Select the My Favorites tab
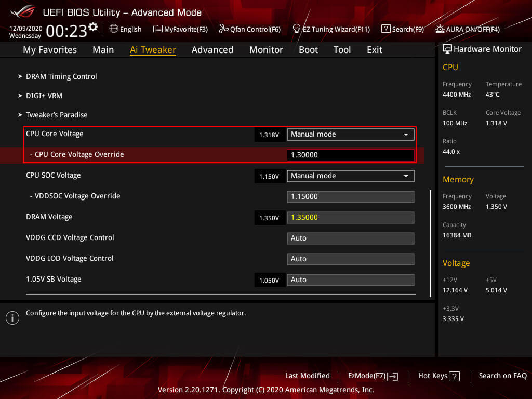The height and width of the screenshot is (399, 532). click(50, 50)
